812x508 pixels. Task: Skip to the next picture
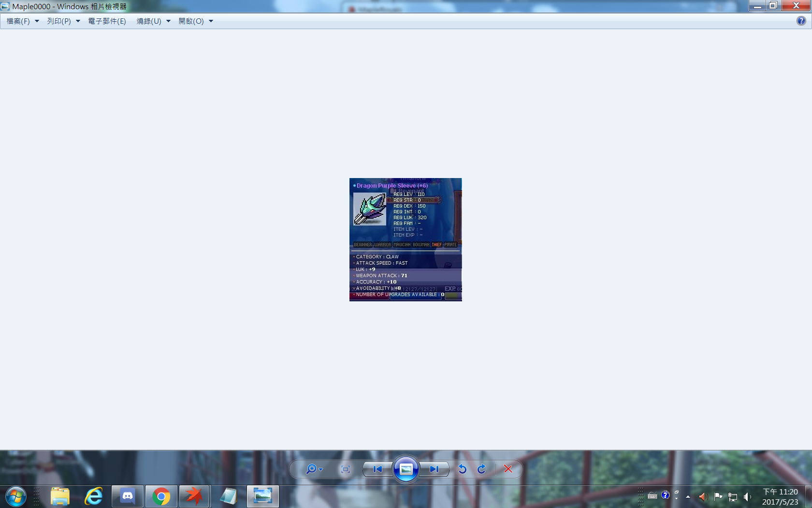tap(434, 469)
